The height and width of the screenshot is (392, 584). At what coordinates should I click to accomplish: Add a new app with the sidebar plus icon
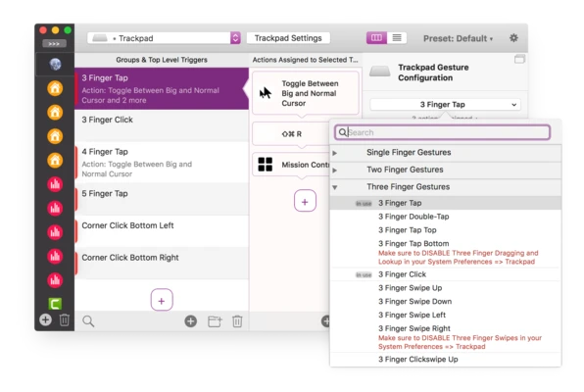click(x=45, y=319)
